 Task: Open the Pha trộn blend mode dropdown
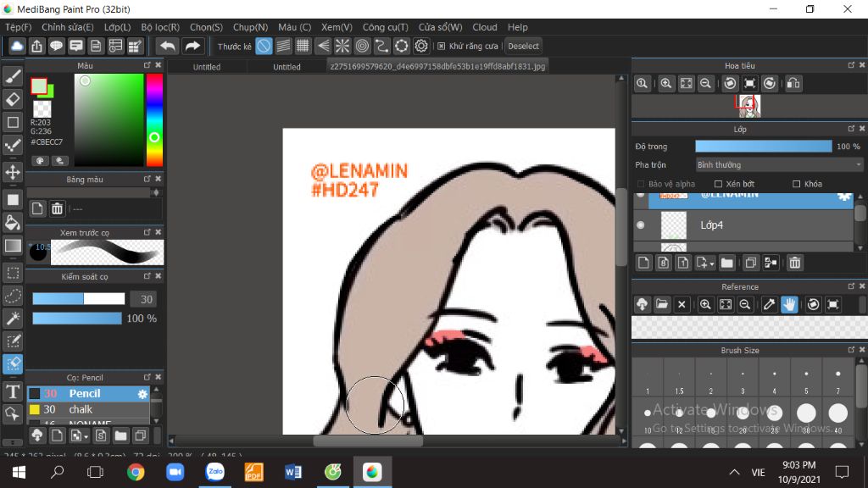(778, 165)
